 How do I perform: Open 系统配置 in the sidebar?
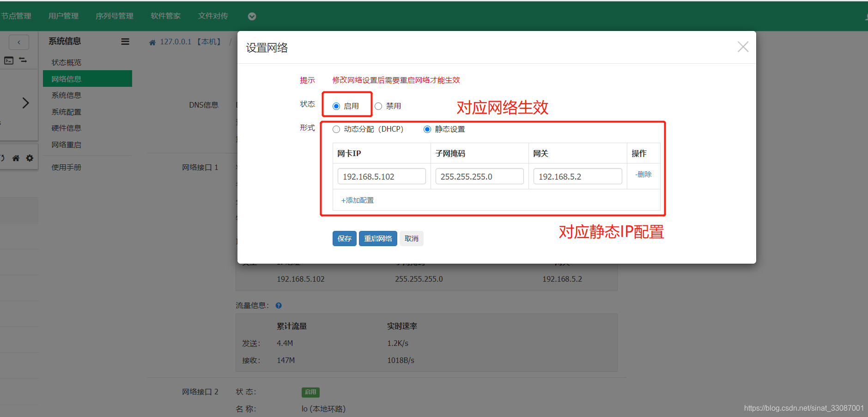point(66,112)
